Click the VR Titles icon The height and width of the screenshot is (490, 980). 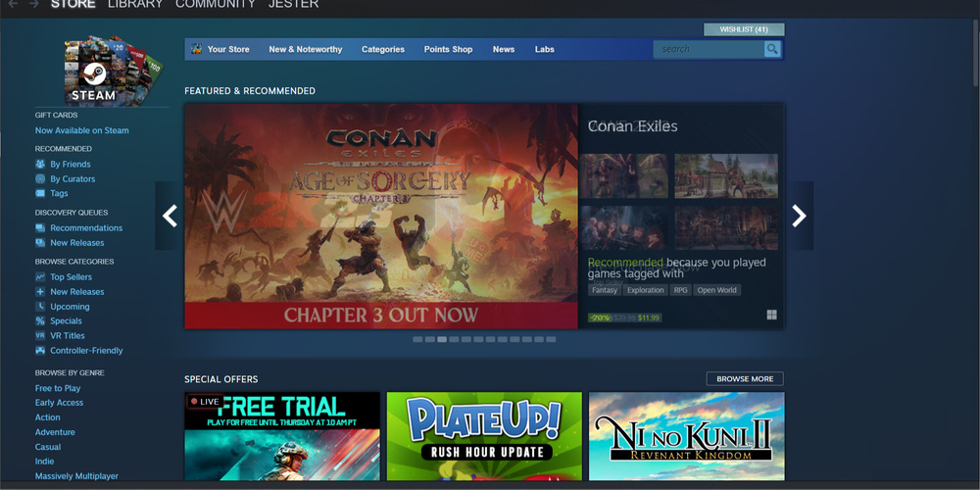[40, 335]
